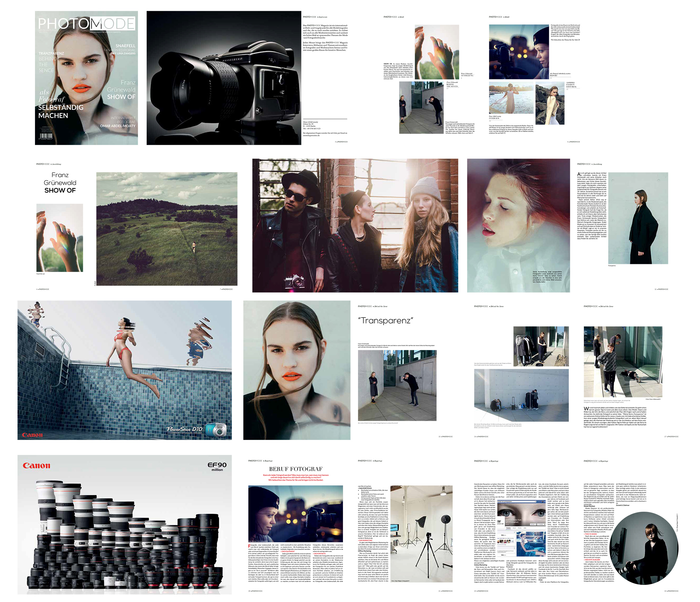Viewport: 700px width, 602px height.
Task: Open the Canon PowerShot D10 pool advertisement
Action: [125, 370]
